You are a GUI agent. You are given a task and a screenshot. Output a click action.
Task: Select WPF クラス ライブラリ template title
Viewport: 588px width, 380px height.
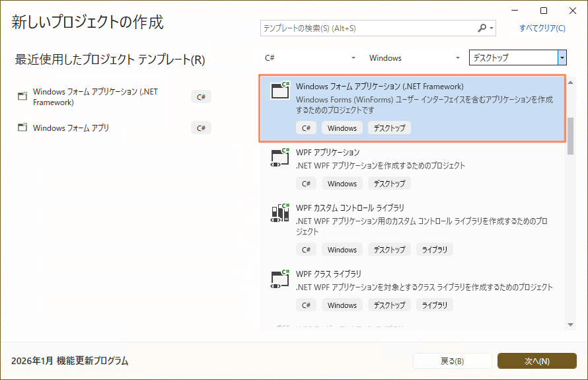tap(328, 274)
